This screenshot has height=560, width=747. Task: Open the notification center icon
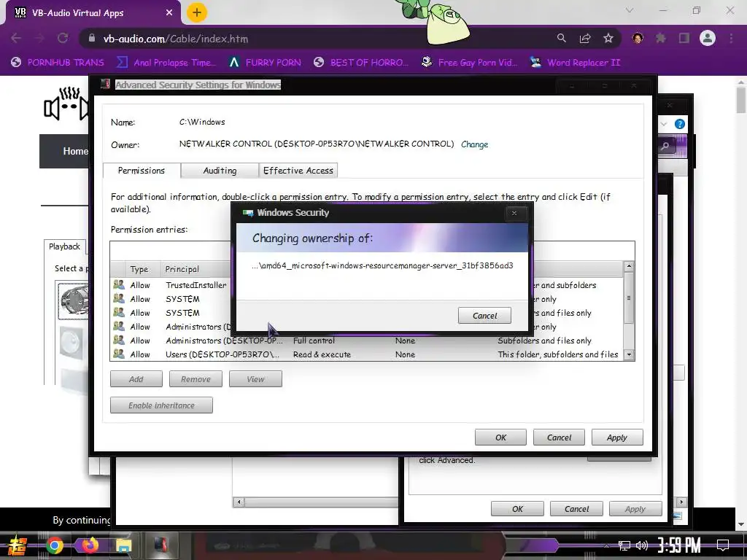(723, 545)
